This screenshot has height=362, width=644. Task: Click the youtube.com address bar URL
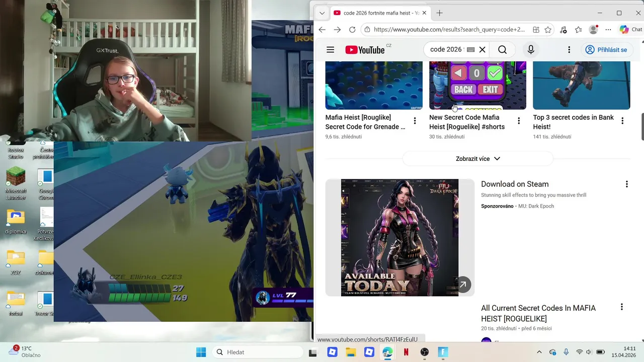(x=449, y=30)
